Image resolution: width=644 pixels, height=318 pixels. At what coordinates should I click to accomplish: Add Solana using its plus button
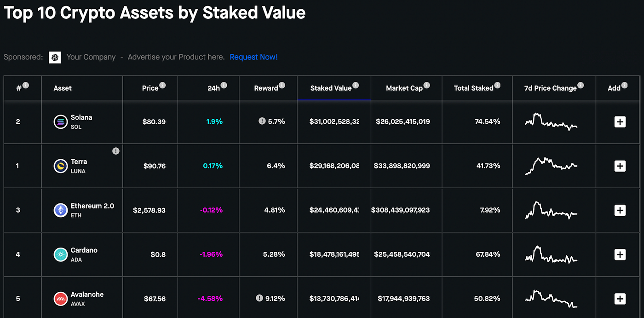coord(620,122)
